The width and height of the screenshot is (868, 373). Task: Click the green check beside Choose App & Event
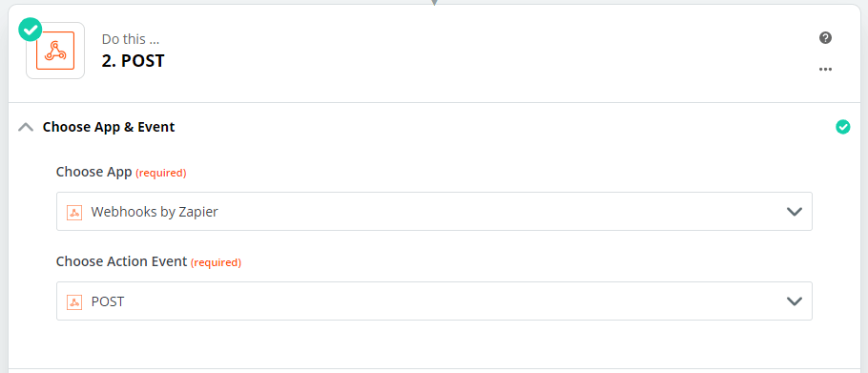coord(842,127)
